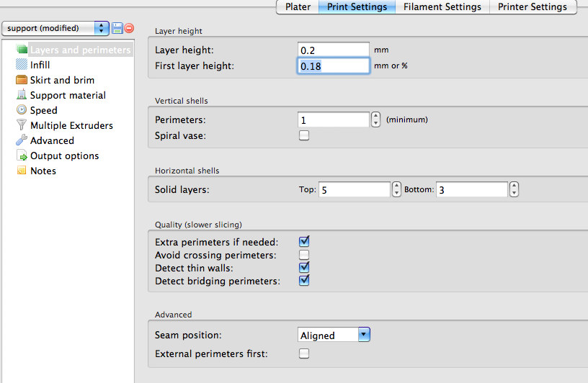This screenshot has height=383, width=588.
Task: Uncheck Extra perimeters if needed
Action: click(304, 242)
